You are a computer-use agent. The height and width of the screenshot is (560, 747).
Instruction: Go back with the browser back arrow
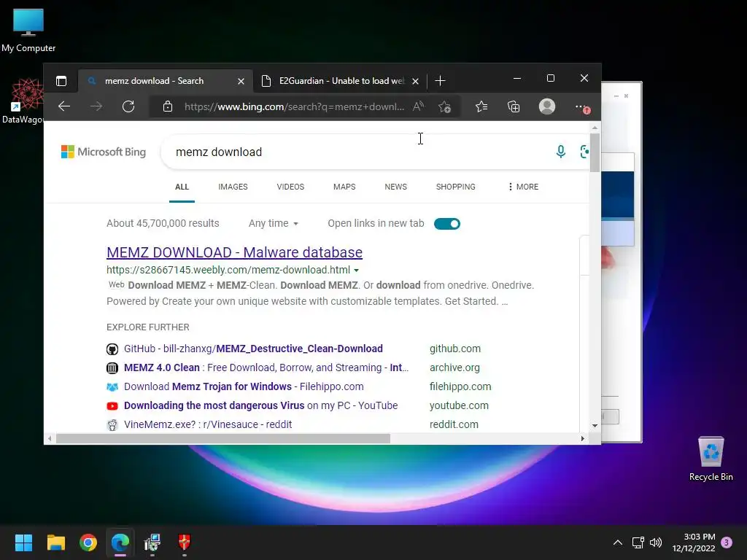coord(64,106)
